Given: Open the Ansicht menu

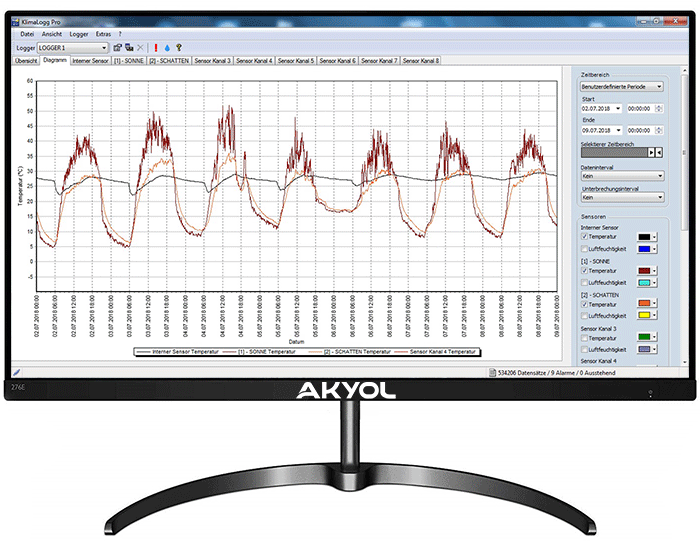Looking at the screenshot, I should 52,34.
